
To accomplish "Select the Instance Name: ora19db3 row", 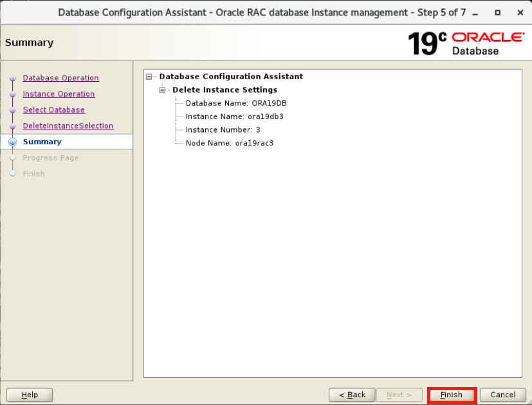I will coord(234,116).
